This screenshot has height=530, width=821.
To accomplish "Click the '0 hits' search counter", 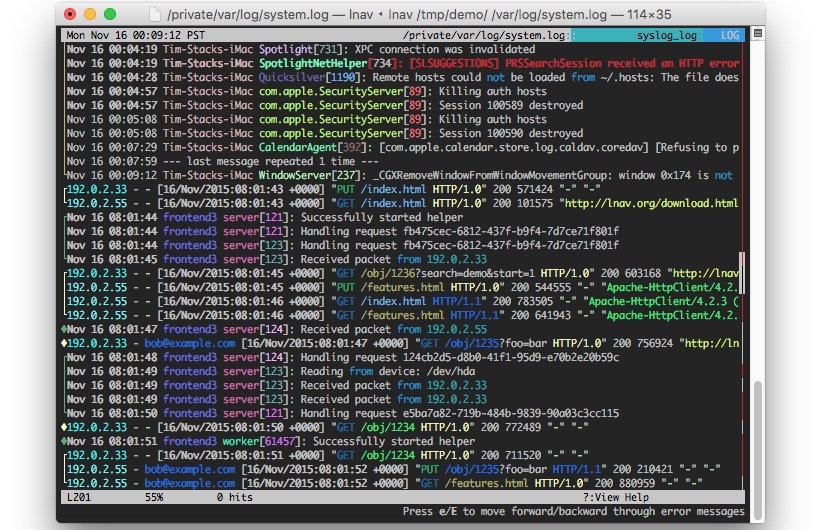I will [x=233, y=497].
